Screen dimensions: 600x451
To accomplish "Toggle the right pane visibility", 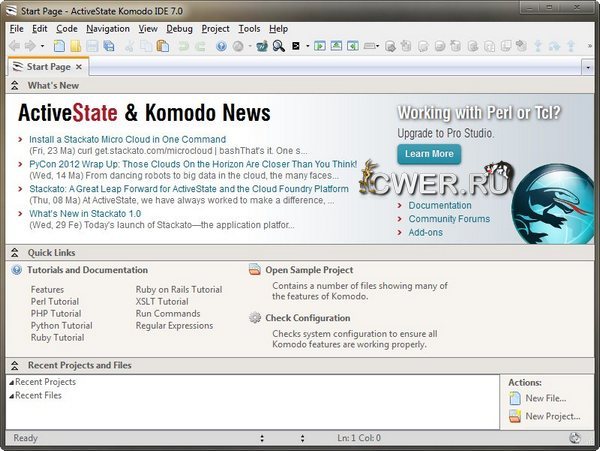I will [x=353, y=46].
